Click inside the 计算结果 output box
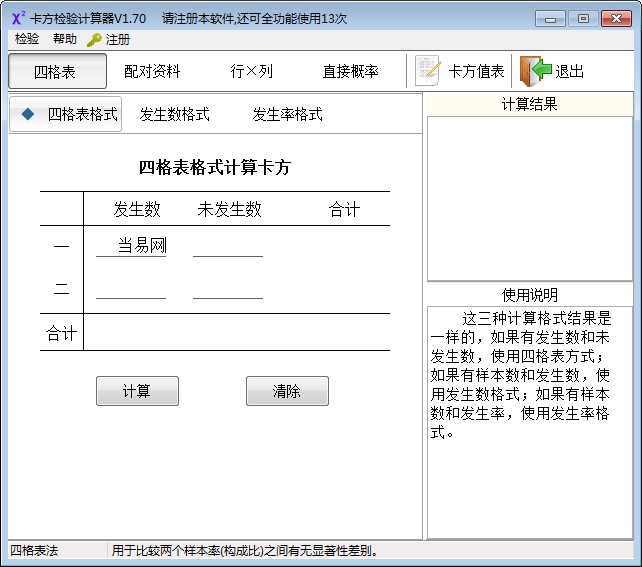Screen dimensions: 642x567 [x=529, y=198]
